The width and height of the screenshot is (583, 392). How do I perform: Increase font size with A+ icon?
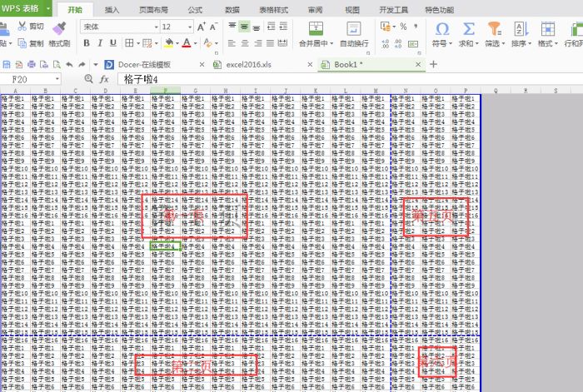(202, 27)
